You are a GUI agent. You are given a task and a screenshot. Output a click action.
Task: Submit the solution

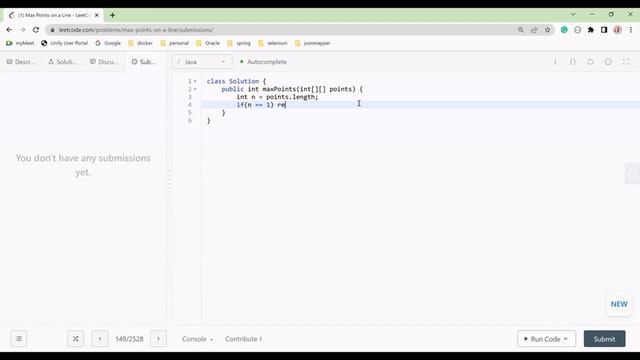pos(604,339)
